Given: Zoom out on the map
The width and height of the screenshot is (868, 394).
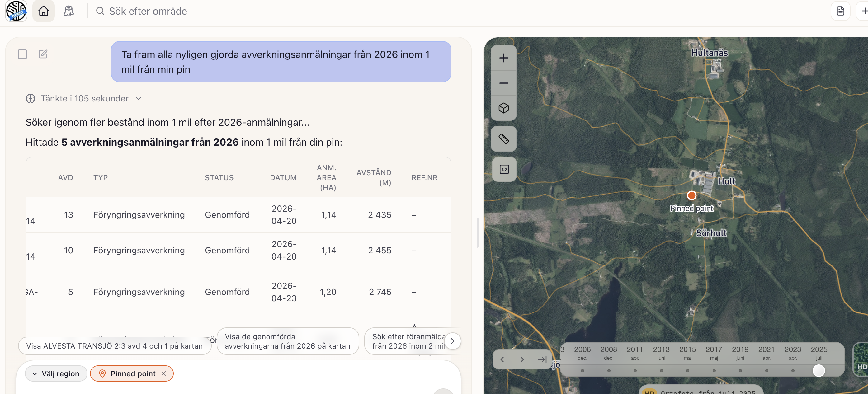Looking at the screenshot, I should point(503,83).
